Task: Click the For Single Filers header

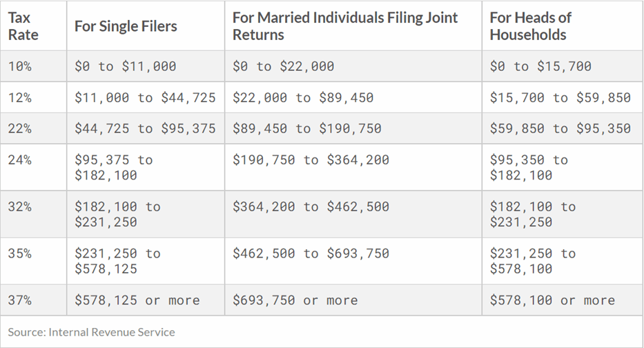Action: [126, 26]
